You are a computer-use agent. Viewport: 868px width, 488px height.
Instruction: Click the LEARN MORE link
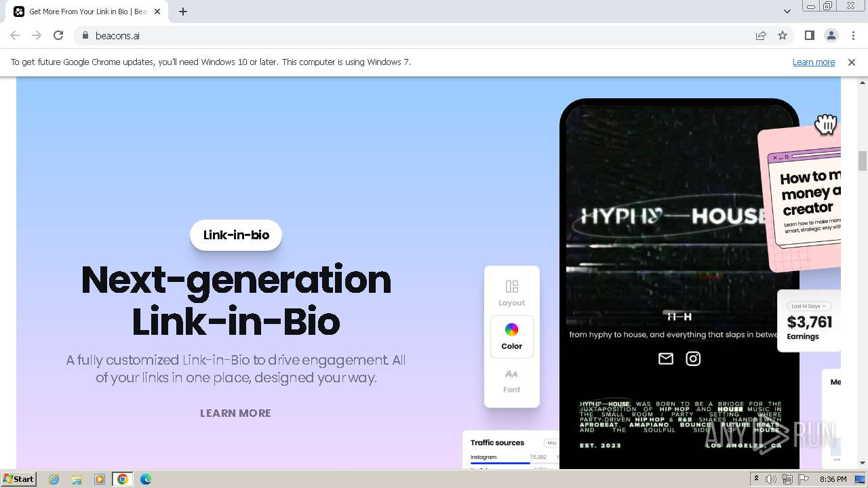pyautogui.click(x=235, y=413)
